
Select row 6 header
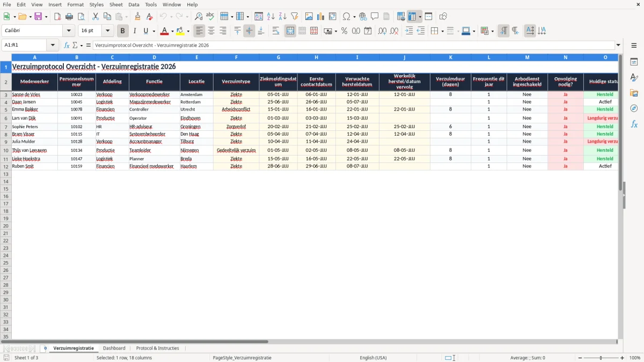click(x=6, y=118)
